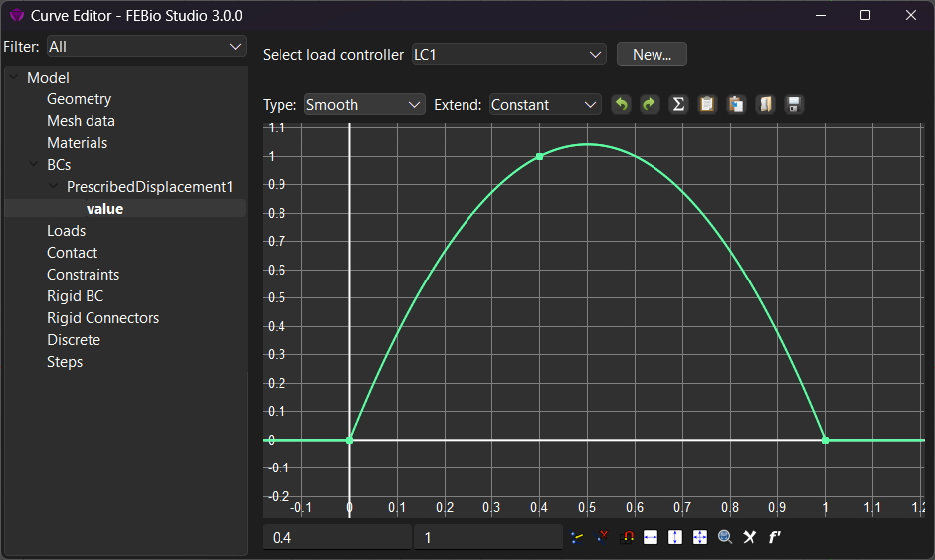Select Mesh data in the model tree

point(81,121)
